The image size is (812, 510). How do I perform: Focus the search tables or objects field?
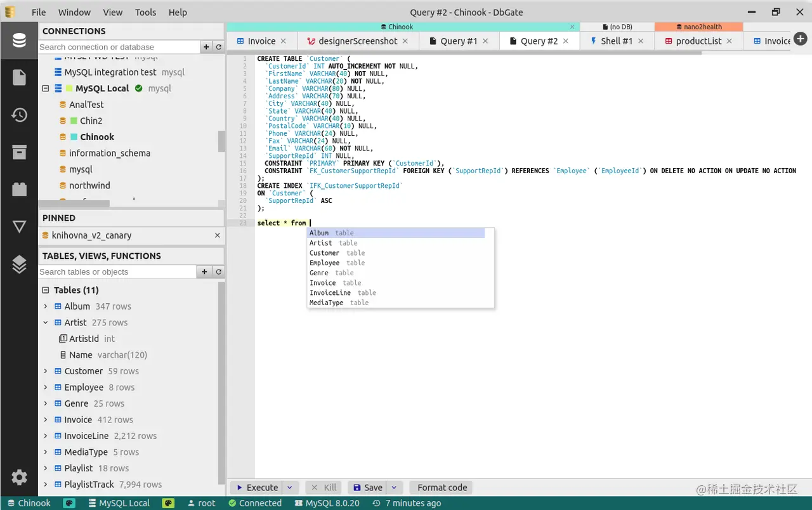[117, 271]
